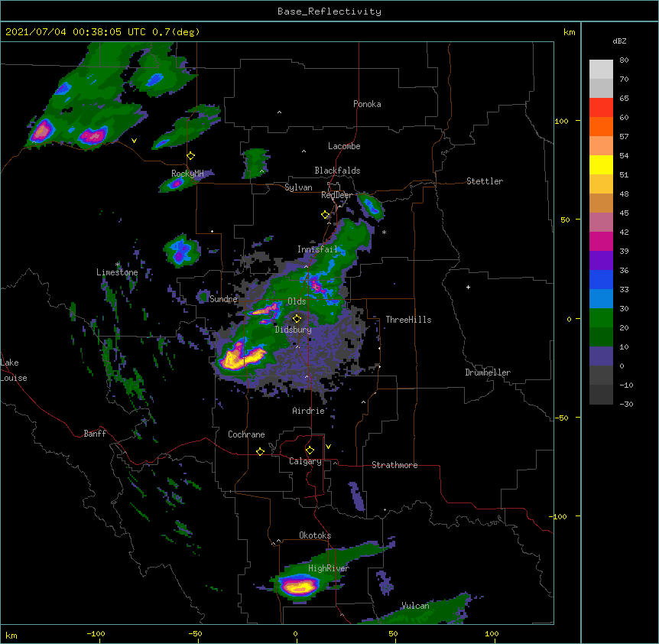Click the Base_Reflectivity title text
The width and height of the screenshot is (659, 644).
pyautogui.click(x=329, y=11)
